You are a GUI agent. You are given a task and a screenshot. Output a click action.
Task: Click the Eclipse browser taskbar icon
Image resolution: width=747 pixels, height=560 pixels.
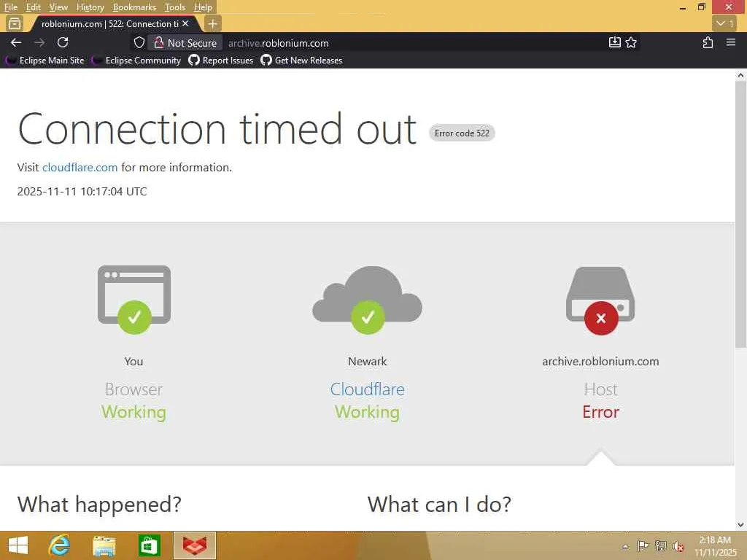coord(194,545)
